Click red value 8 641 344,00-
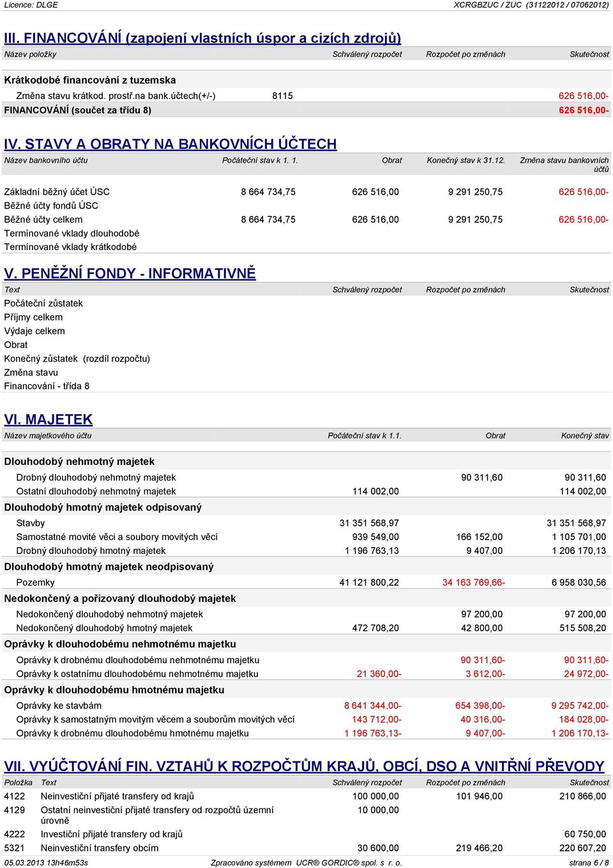Screen dimensions: 613x868 (x=373, y=706)
